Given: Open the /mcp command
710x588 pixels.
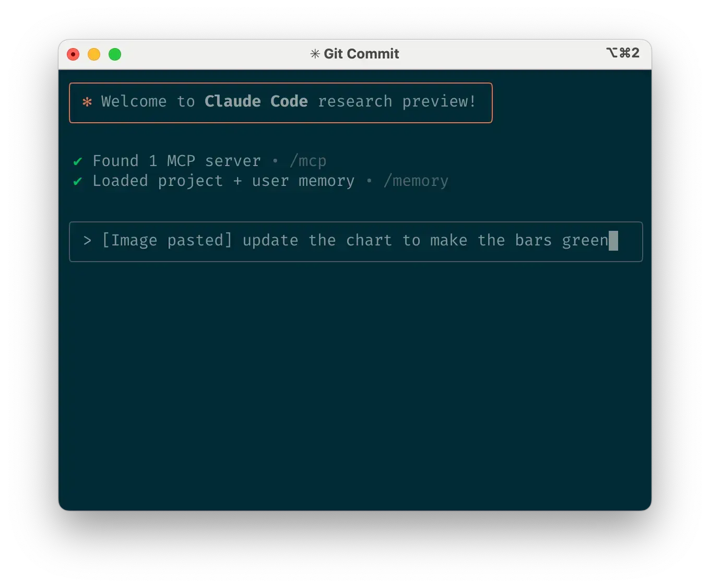Looking at the screenshot, I should tap(308, 161).
